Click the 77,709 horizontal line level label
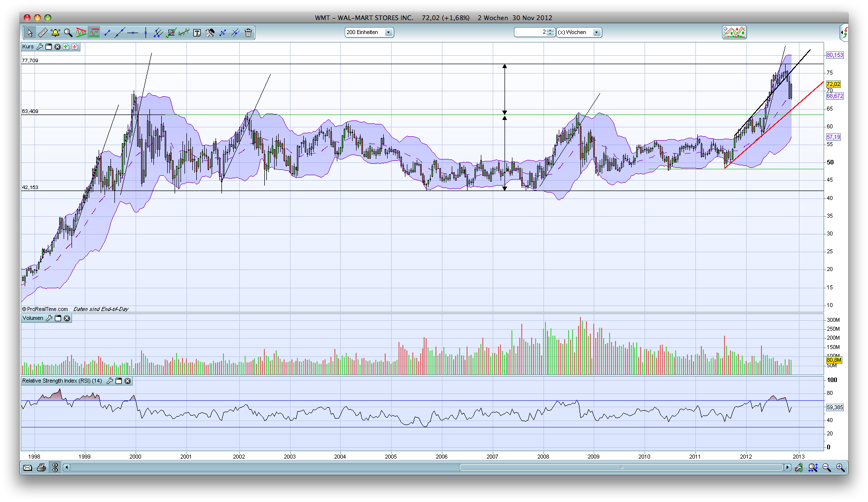The width and height of the screenshot is (868, 502). pyautogui.click(x=30, y=61)
